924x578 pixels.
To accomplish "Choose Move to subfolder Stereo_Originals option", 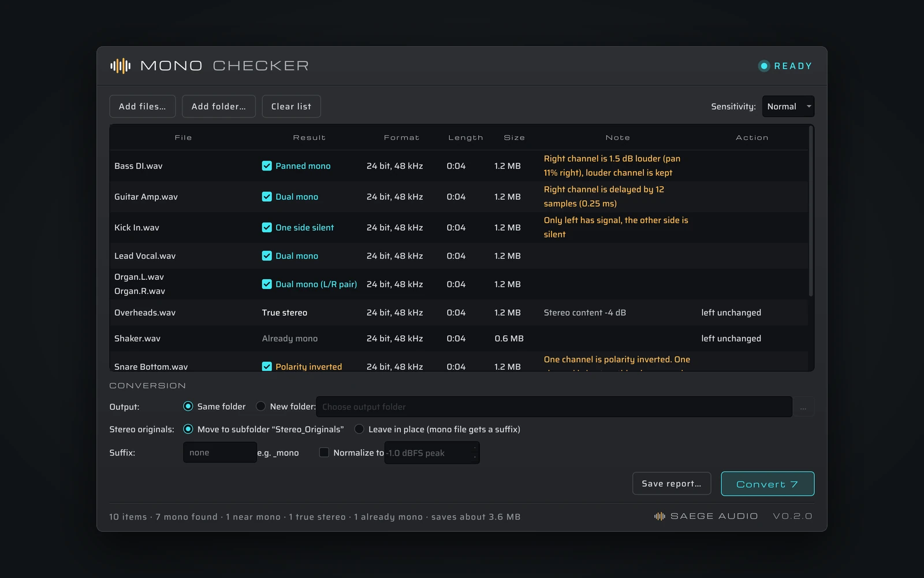I will [x=188, y=429].
